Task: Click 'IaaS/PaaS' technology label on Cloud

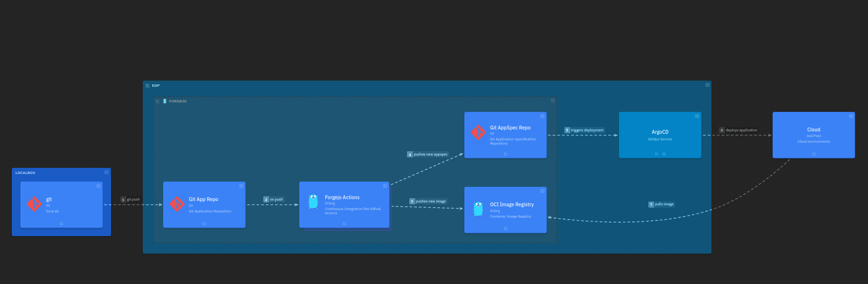Action: click(814, 136)
